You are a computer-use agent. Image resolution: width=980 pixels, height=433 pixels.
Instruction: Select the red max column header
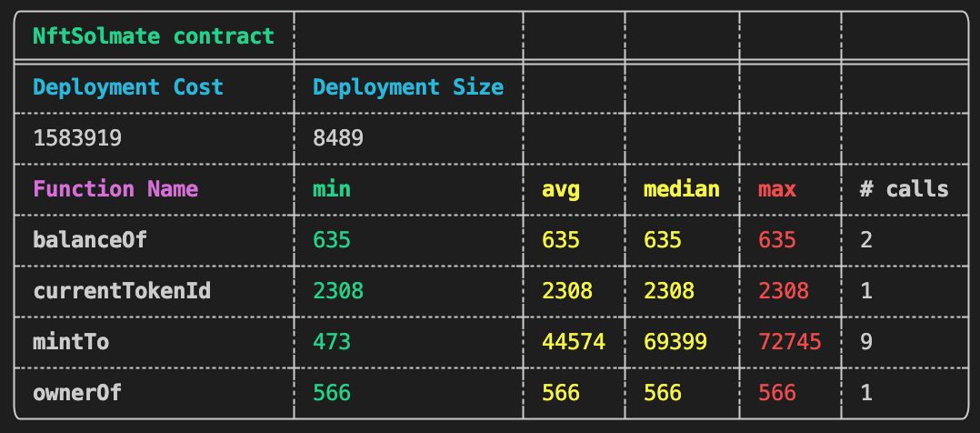(777, 189)
